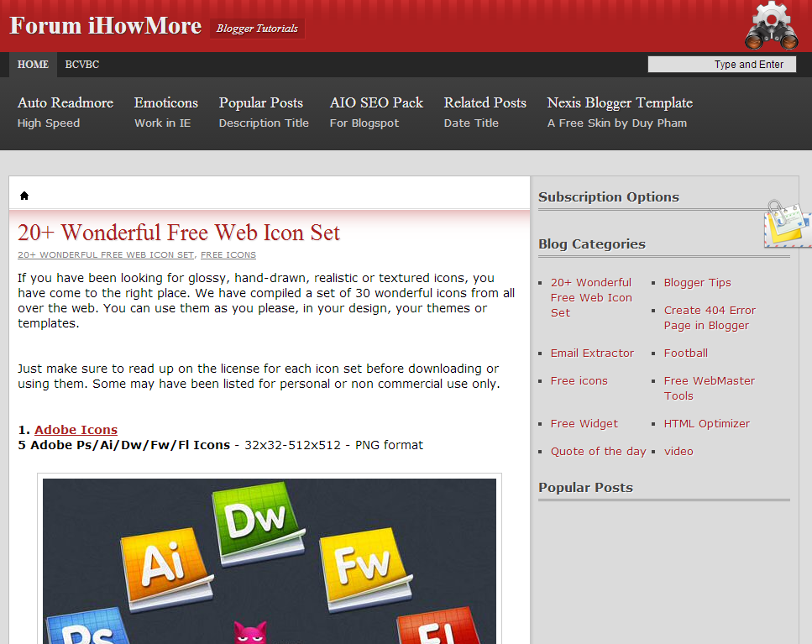This screenshot has height=644, width=812.
Task: Click the Blogger Tutorials tagline
Action: 257,29
